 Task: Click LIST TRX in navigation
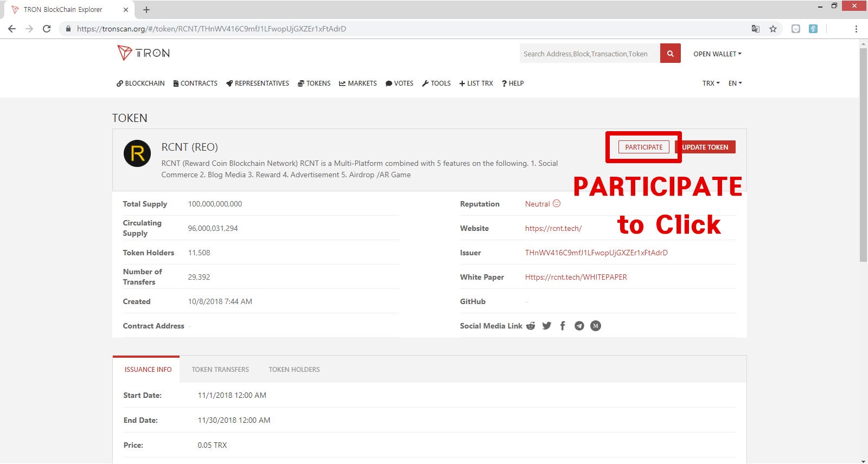click(476, 83)
